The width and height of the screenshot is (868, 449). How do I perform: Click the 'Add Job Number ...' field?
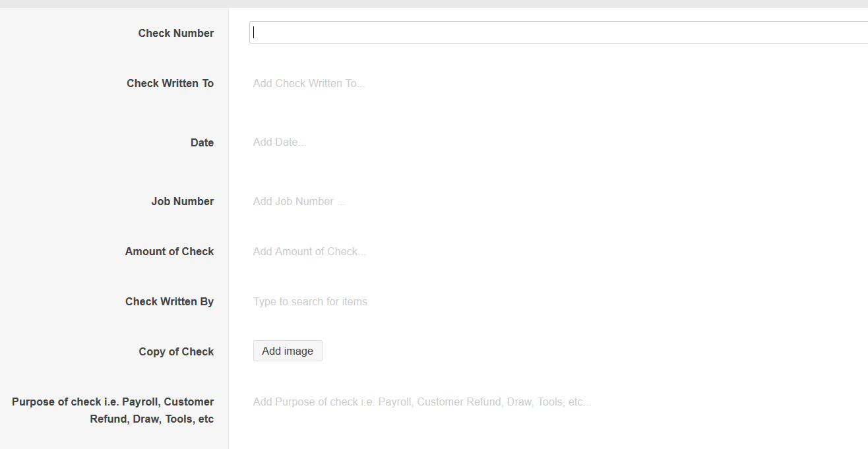299,202
